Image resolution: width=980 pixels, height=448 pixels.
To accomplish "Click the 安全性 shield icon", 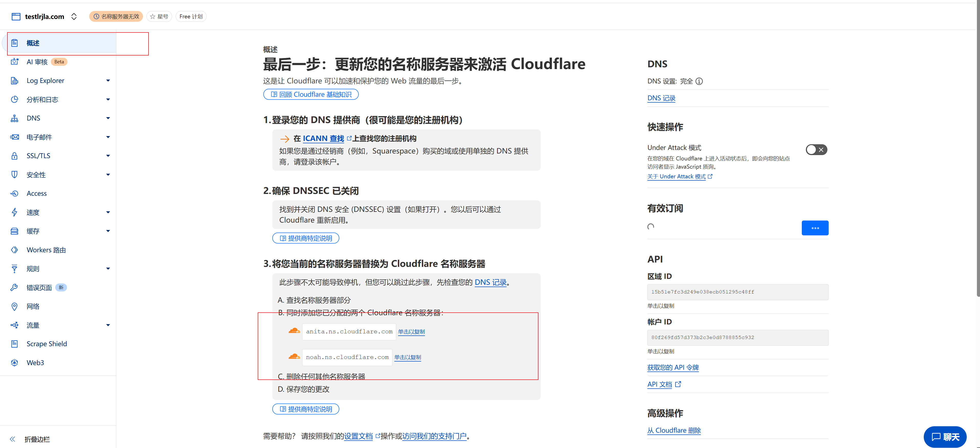I will 15,175.
